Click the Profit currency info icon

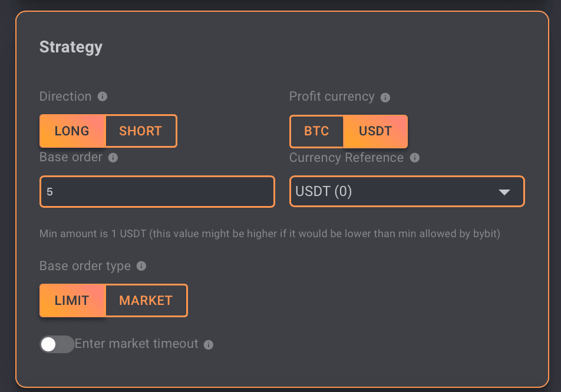(x=385, y=97)
